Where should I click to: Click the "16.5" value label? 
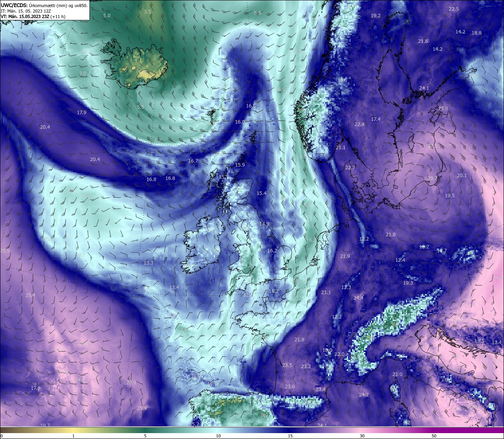(251, 106)
